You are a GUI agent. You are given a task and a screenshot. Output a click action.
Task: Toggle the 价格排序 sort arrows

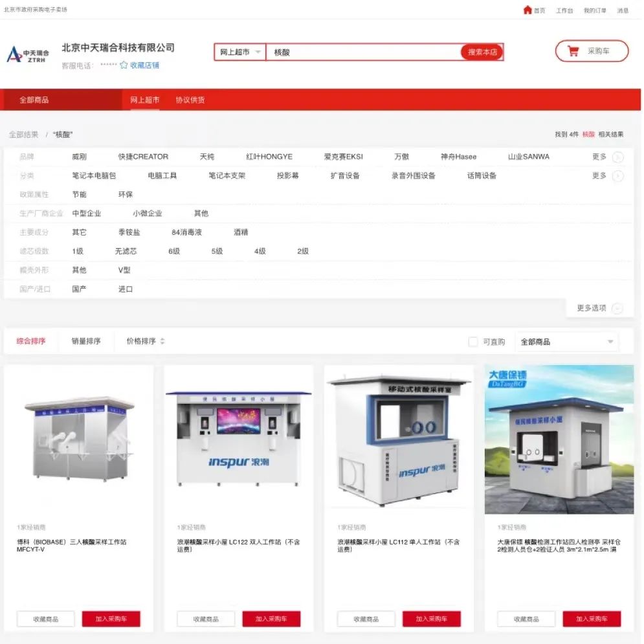pos(162,342)
